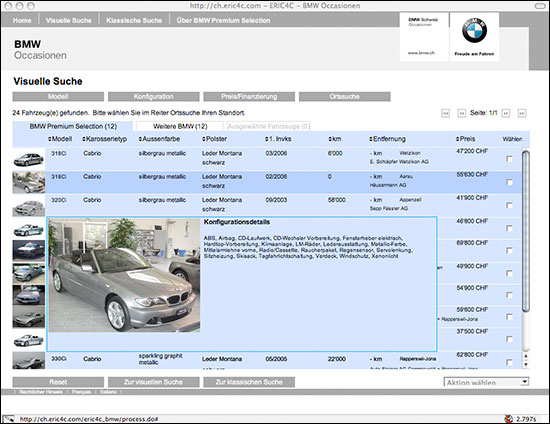The image size is (550, 424).
Task: Open thumbnail of 318Ci at 55'830 CHF
Action: click(29, 182)
